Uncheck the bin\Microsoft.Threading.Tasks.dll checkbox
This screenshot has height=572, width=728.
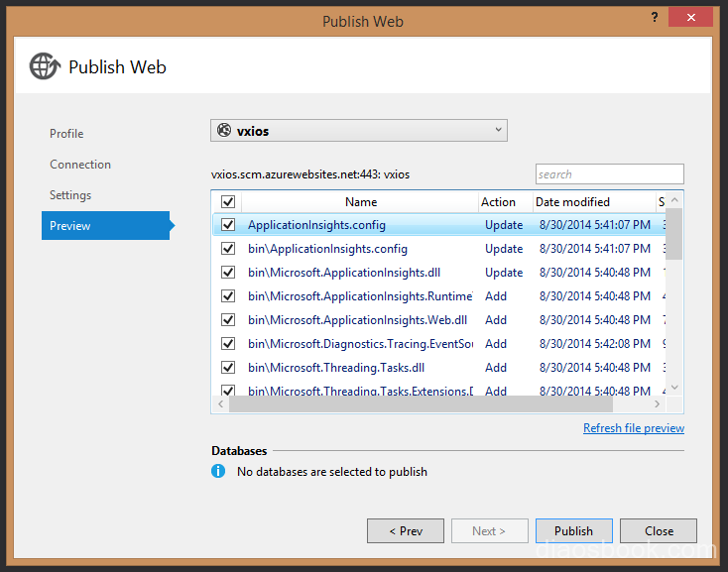point(228,368)
